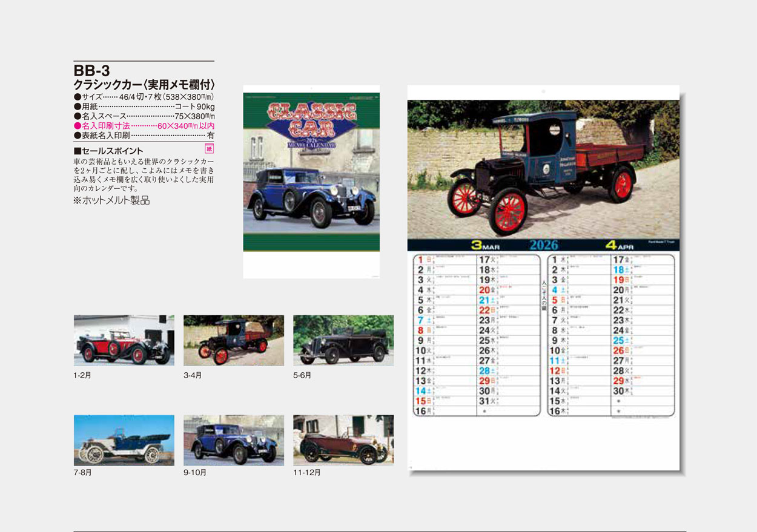Select red April 29 holiday cell
This screenshot has width=757, height=532.
[643, 381]
